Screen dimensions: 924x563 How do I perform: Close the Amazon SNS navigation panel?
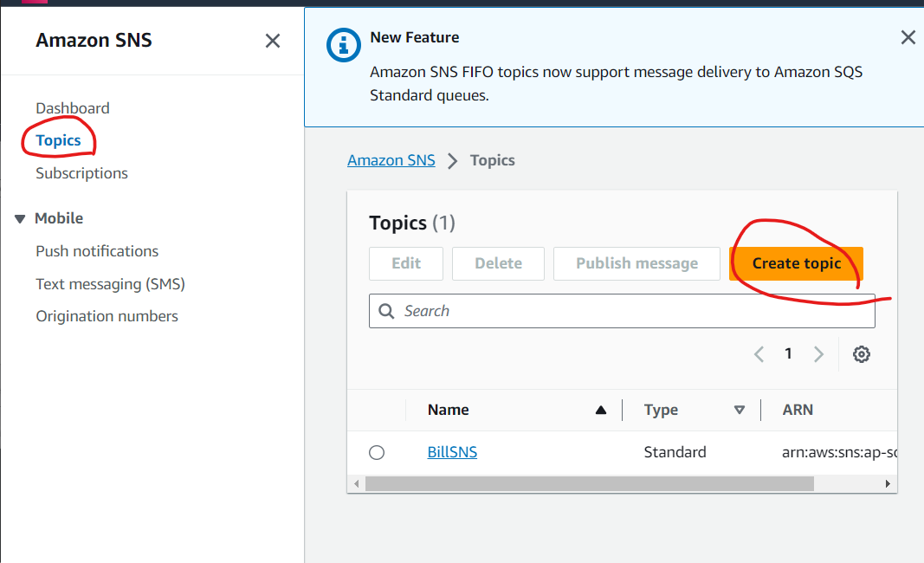coord(272,41)
